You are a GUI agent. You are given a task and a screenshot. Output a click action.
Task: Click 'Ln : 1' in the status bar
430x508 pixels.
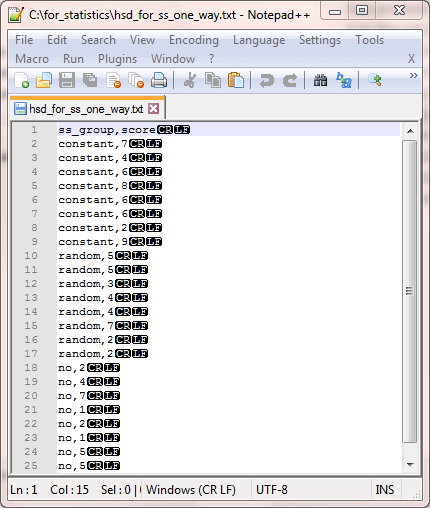[24, 490]
